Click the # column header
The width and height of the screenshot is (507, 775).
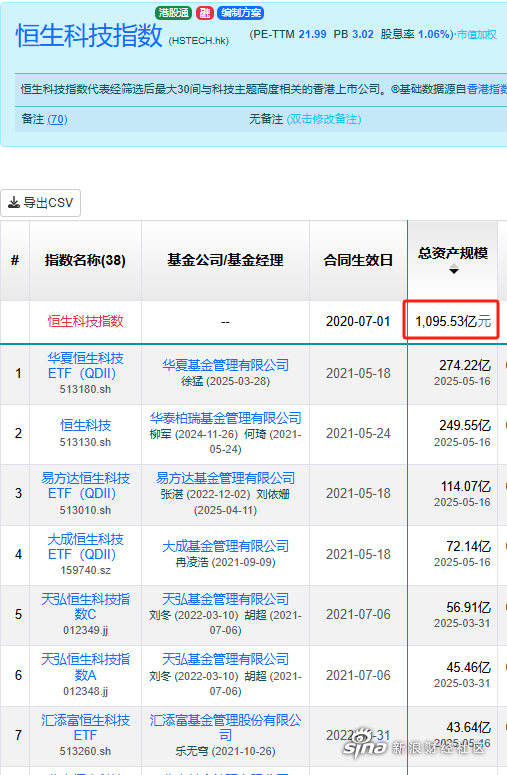pos(15,260)
